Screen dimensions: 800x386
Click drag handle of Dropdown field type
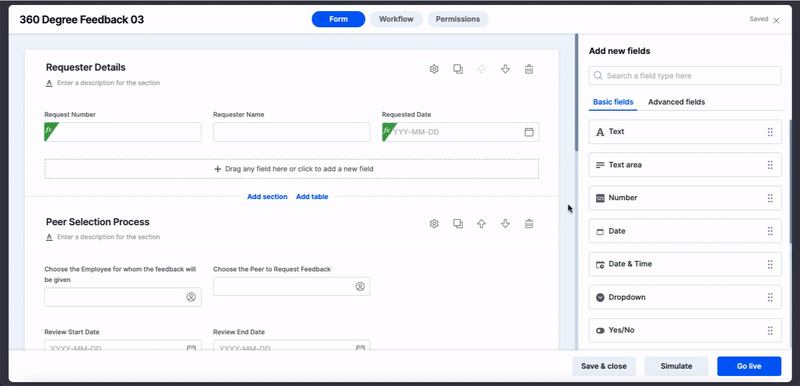click(770, 297)
